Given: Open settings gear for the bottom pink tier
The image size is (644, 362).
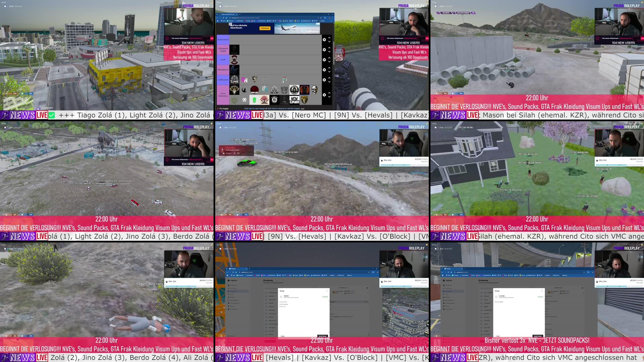Looking at the screenshot, I should point(324,95).
